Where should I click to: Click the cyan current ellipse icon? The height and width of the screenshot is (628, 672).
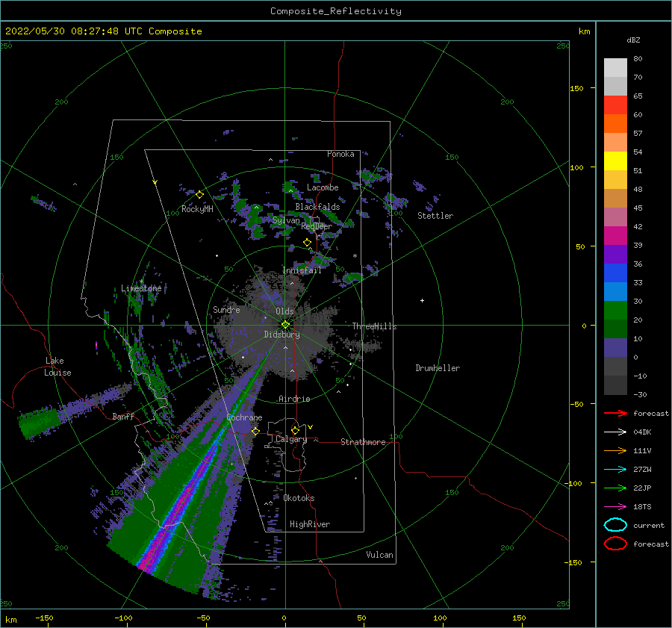pyautogui.click(x=615, y=525)
